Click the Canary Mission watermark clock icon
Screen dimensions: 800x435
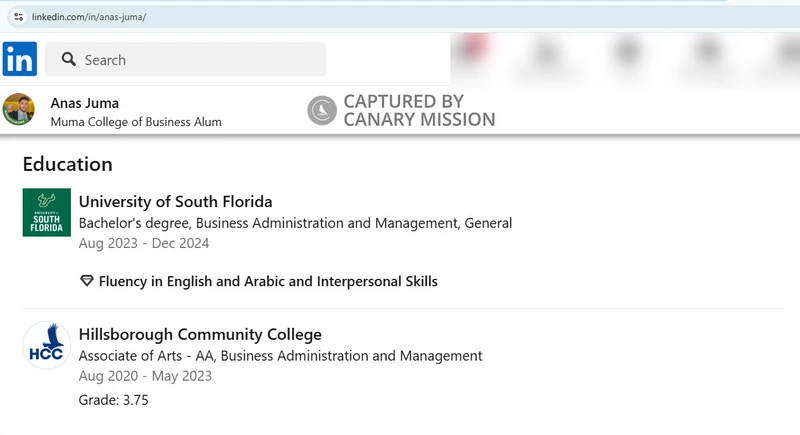[x=321, y=110]
